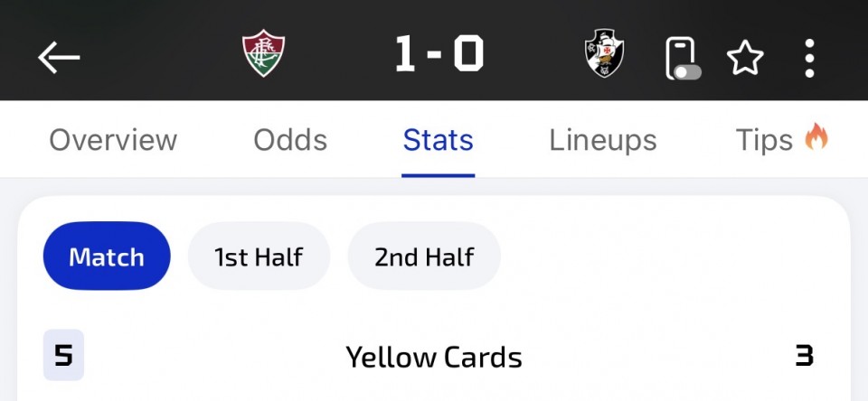Show 1st Half statistics
The image size is (868, 401).
click(x=259, y=256)
